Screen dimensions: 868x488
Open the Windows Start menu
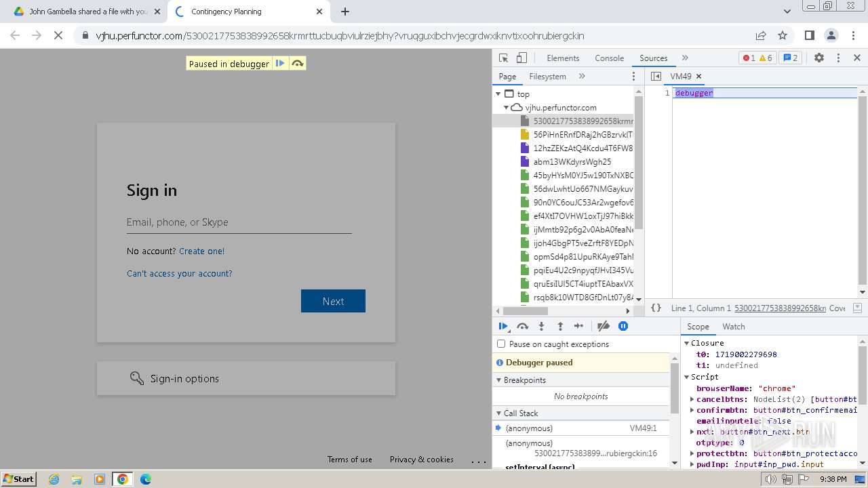coord(18,479)
